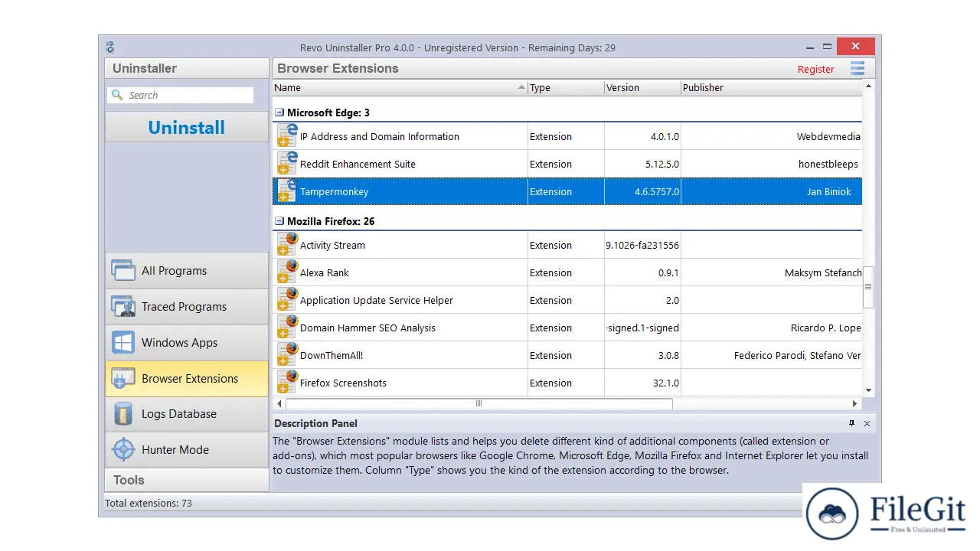The width and height of the screenshot is (980, 551).
Task: Sort list by Name column header
Action: 400,87
